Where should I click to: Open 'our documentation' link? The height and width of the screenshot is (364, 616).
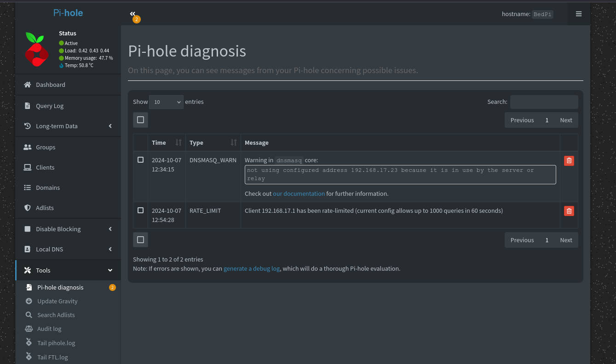(299, 193)
